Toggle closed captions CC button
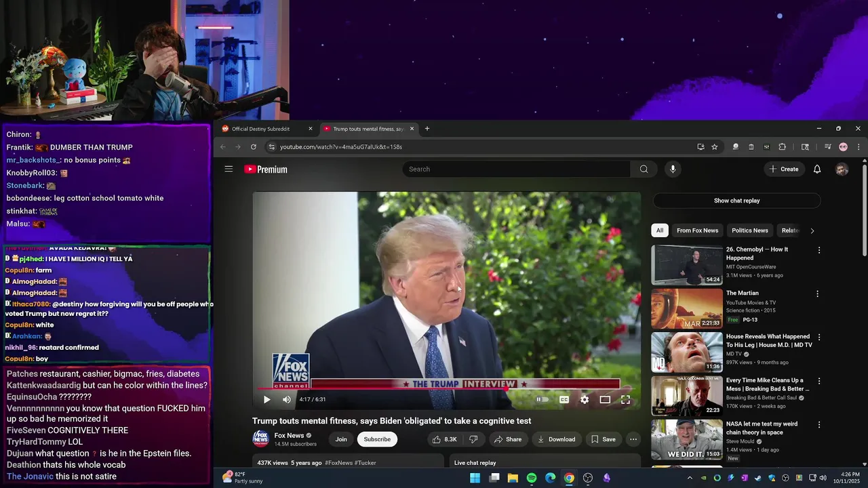 564,400
